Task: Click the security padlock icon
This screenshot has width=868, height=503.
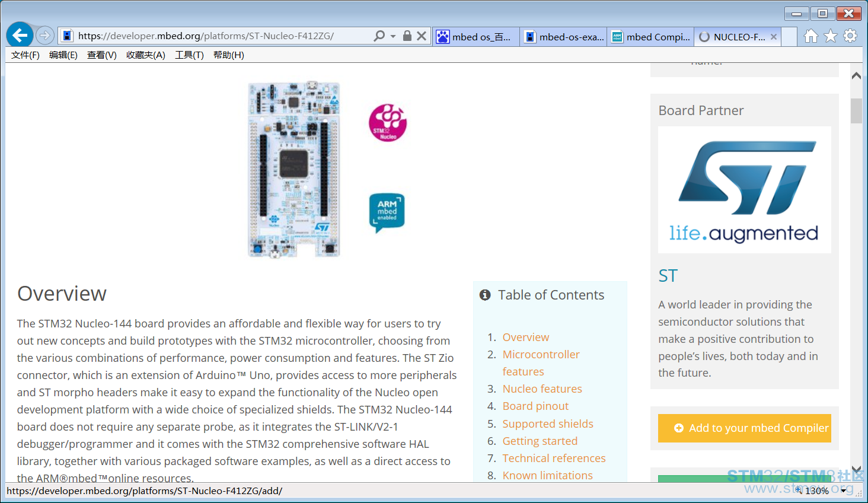Action: 407,36
